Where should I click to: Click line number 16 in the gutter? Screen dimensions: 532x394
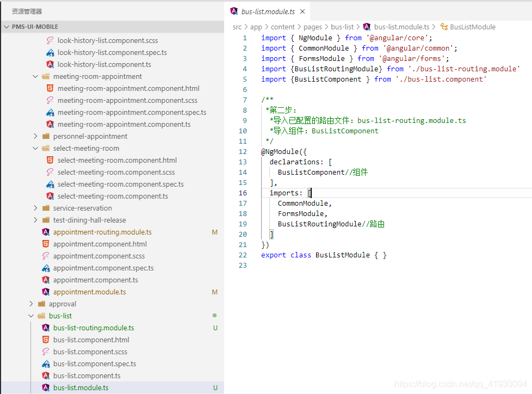[x=243, y=193]
